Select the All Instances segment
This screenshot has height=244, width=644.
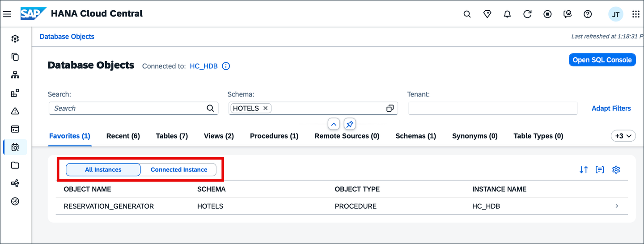(x=103, y=170)
